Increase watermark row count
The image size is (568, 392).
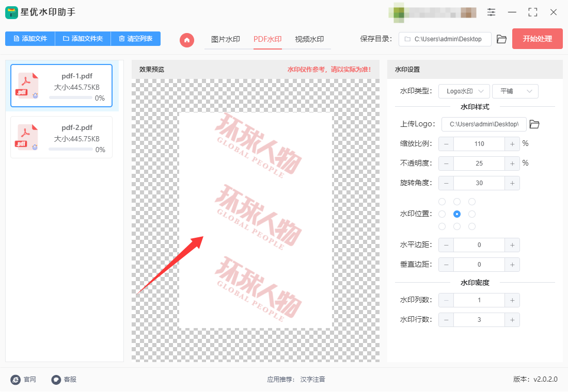[512, 320]
